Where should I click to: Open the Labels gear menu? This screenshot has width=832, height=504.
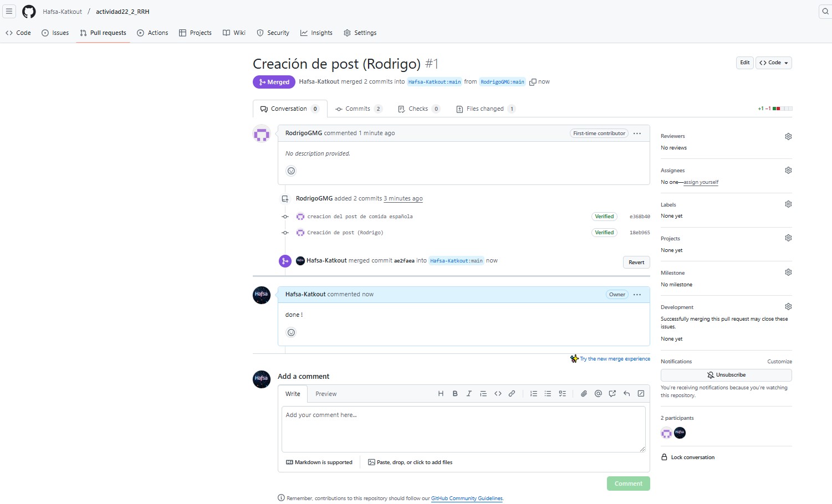pyautogui.click(x=788, y=204)
